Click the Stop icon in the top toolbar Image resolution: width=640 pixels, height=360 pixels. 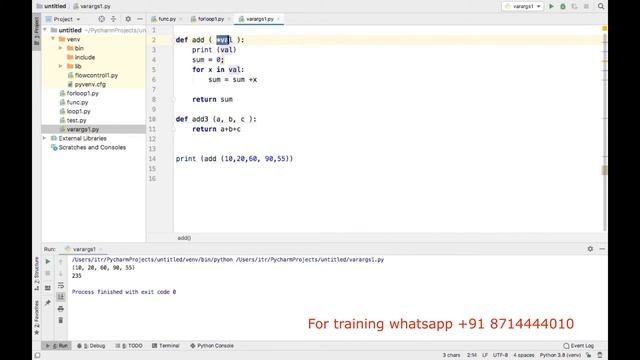point(586,7)
